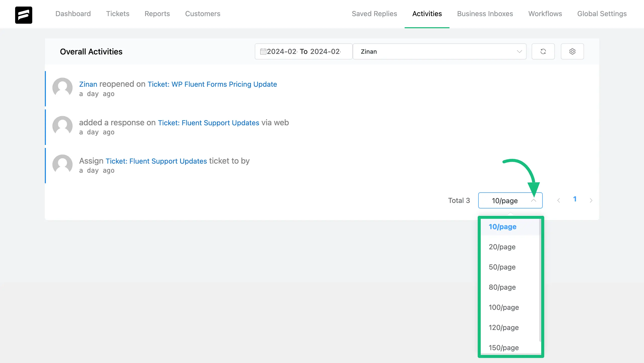
Task: Open Ticket: WP Fluent Forms Pricing Update
Action: pos(212,84)
